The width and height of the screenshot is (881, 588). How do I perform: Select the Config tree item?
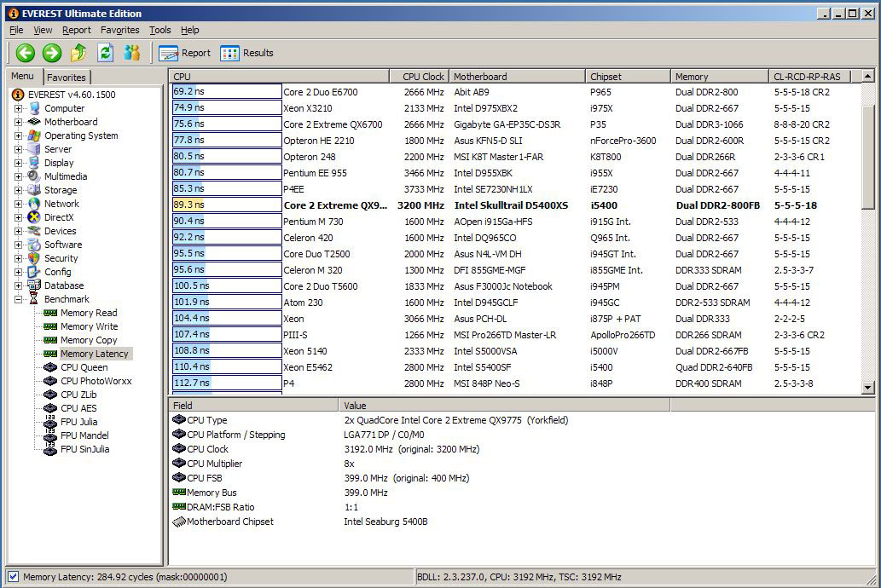point(58,272)
